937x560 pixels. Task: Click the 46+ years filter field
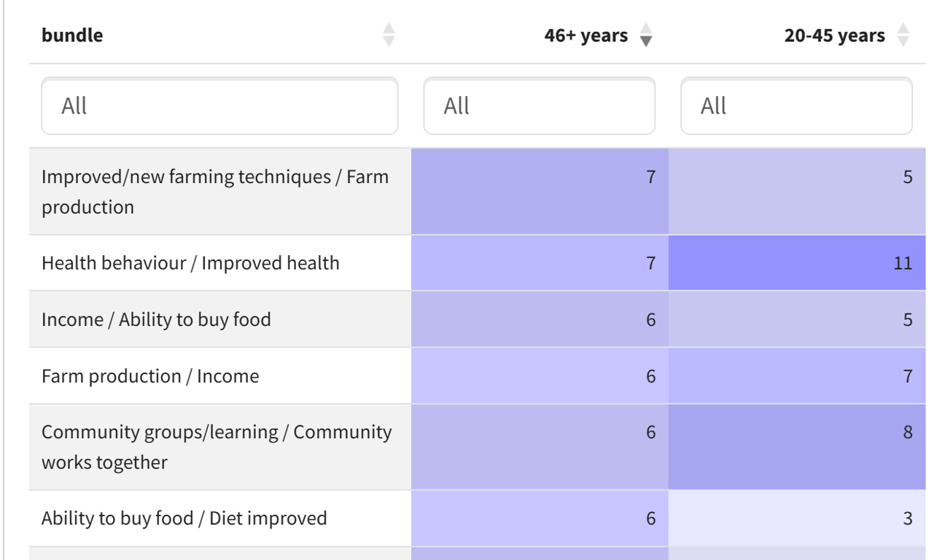pos(539,106)
